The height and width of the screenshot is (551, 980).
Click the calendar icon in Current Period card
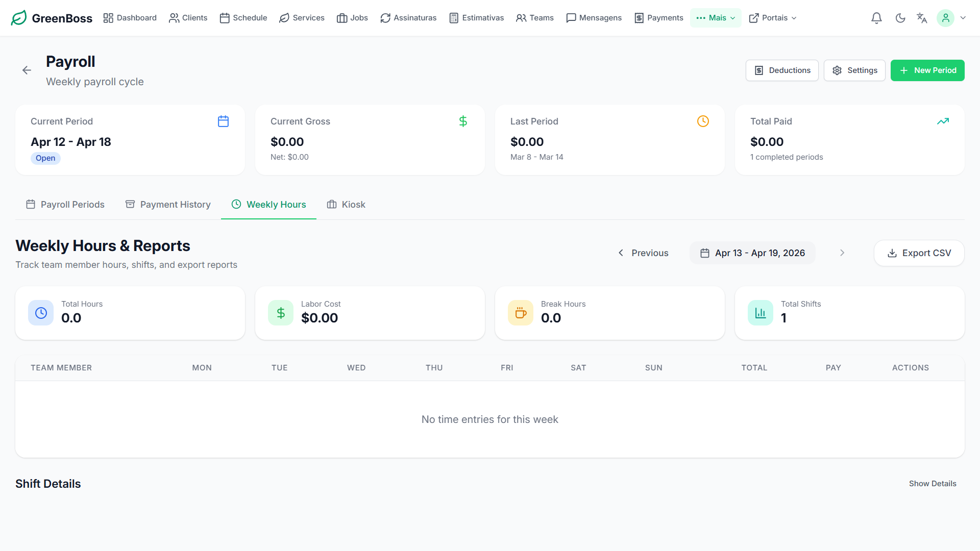[x=223, y=121]
